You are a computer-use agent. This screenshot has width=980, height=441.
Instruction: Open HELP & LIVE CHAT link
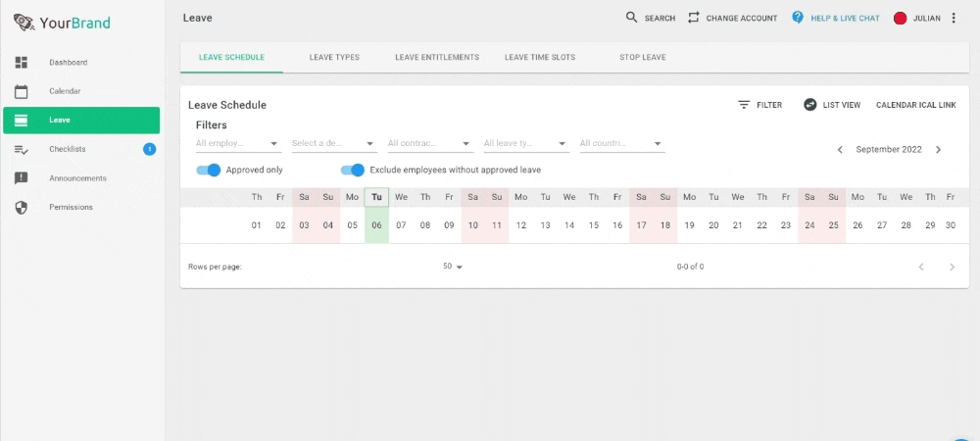pos(845,19)
